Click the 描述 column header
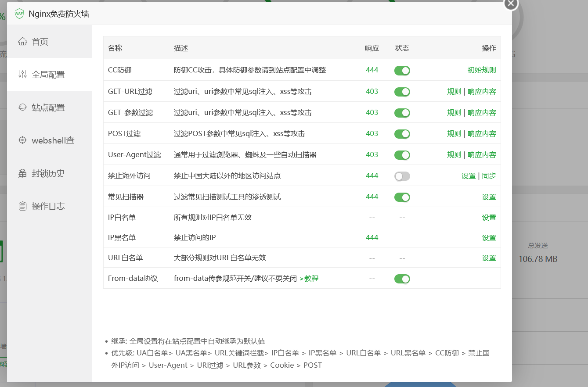The image size is (588, 387). click(181, 48)
